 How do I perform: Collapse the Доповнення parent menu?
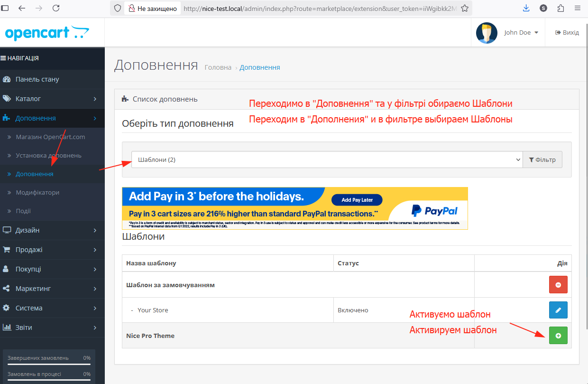(x=52, y=118)
